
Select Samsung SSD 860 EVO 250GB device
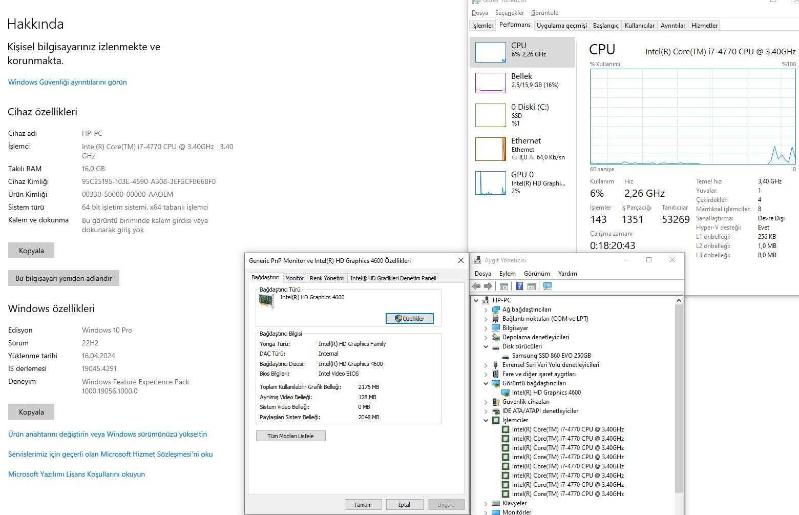pos(551,356)
